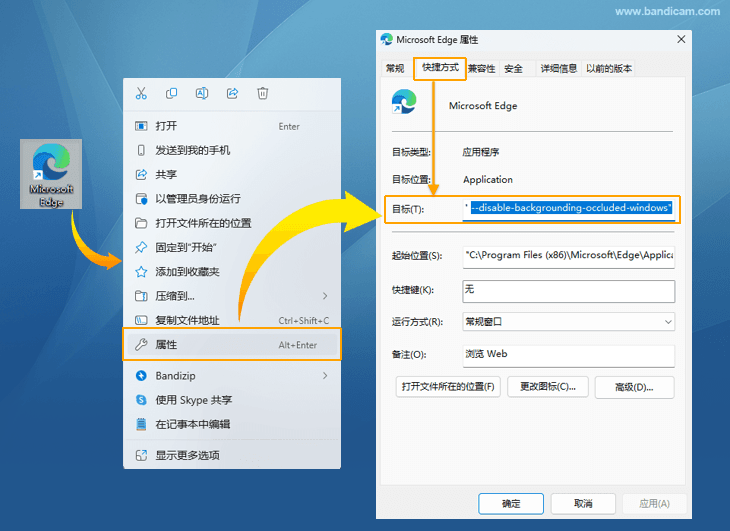
Task: Click the path icon beside 复制文件地址
Action: pyautogui.click(x=141, y=320)
